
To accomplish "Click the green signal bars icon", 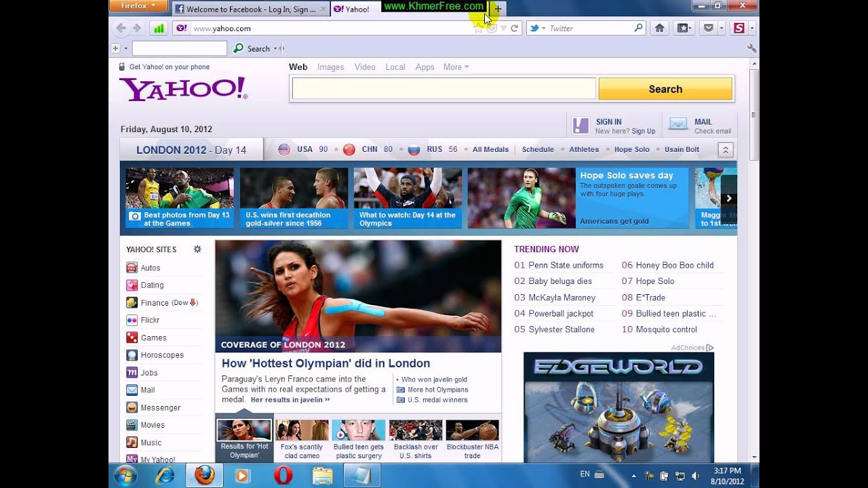I will 158,28.
